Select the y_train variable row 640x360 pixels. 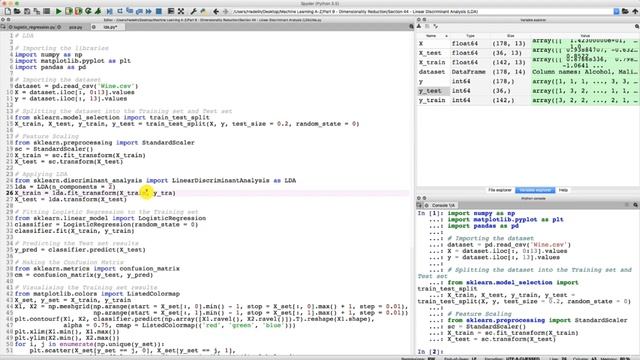point(528,100)
